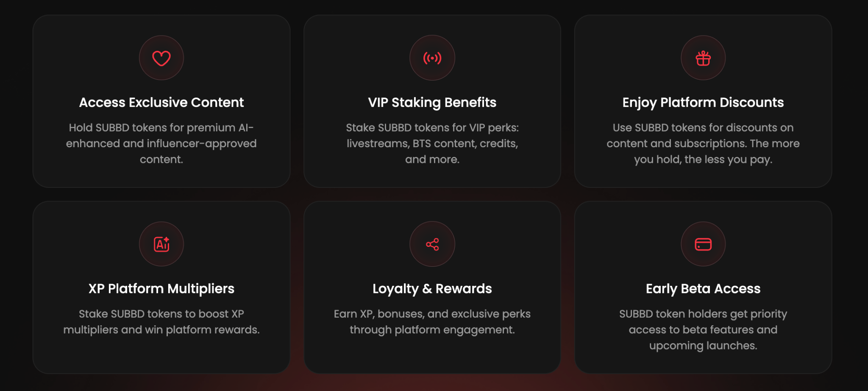Select the VIP Staking Benefits heading
Viewport: 868px width, 391px height.
pyautogui.click(x=432, y=103)
